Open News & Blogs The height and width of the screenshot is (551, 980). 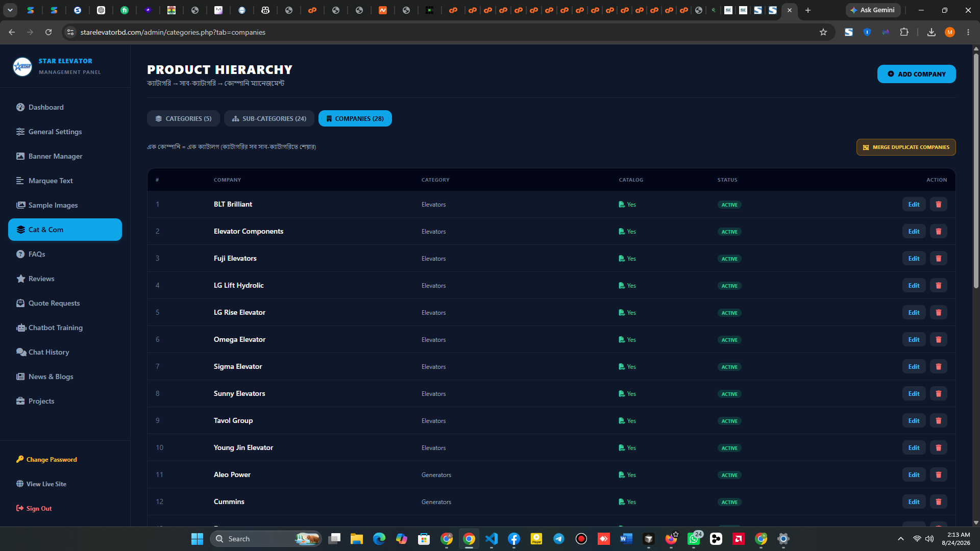tap(65, 377)
